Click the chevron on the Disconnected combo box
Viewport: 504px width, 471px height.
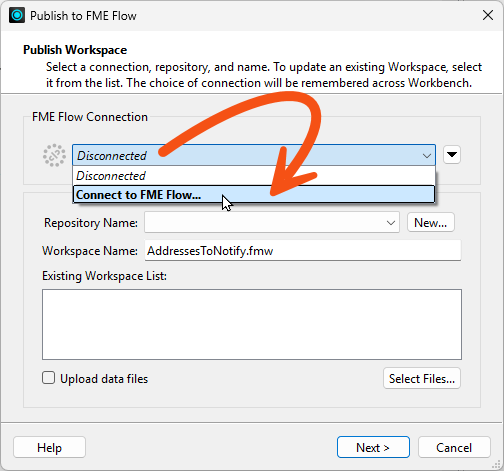point(426,156)
